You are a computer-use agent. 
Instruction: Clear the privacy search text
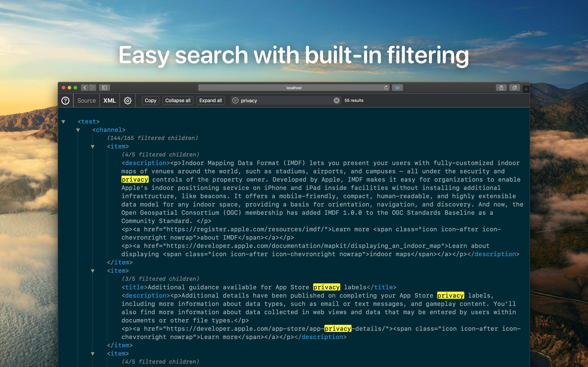(x=336, y=101)
